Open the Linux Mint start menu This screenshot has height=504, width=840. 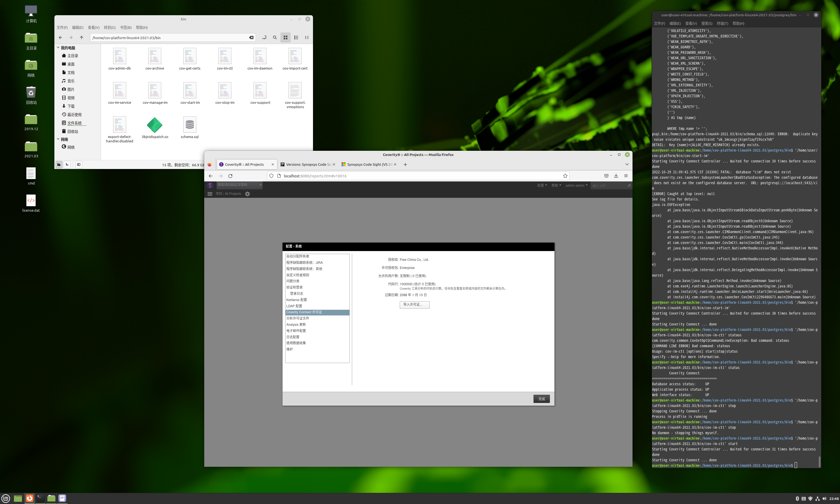pyautogui.click(x=6, y=498)
